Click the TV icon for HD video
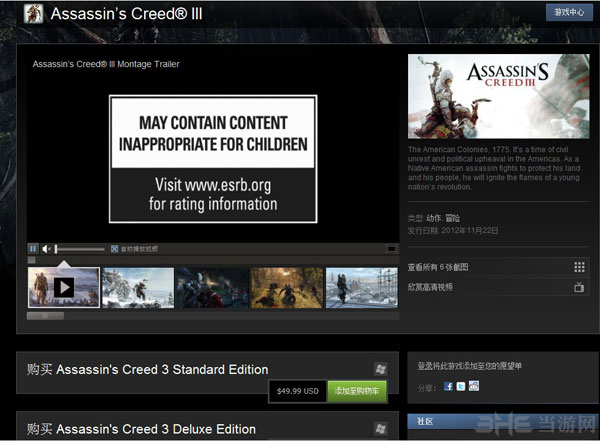600x441 pixels. pos(579,287)
